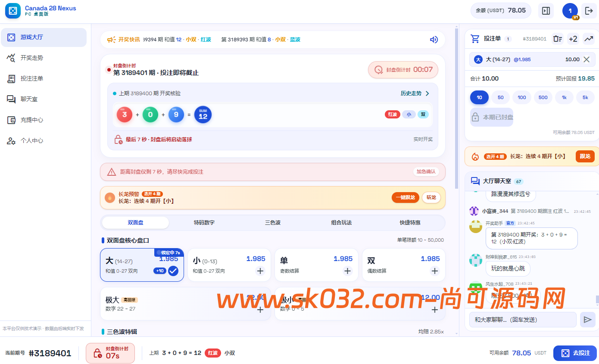Remove the 大 (14-27) bet from slip
The image size is (599, 364).
(x=587, y=59)
